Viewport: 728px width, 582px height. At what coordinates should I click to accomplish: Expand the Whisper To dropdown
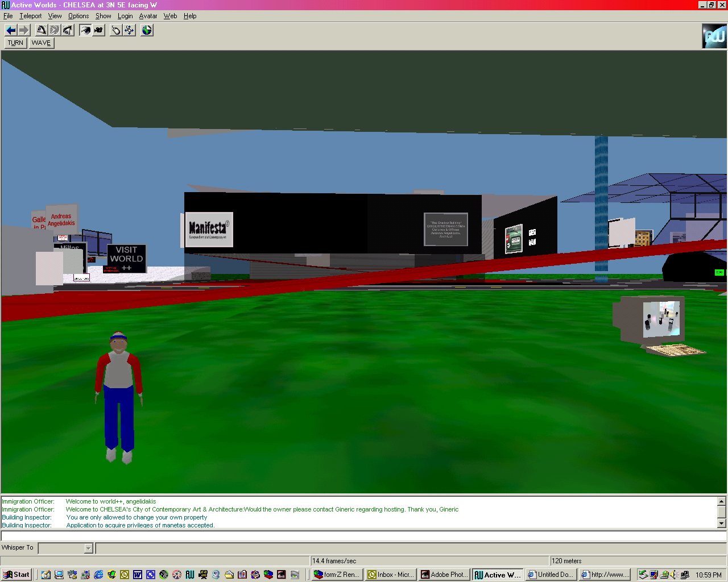pyautogui.click(x=88, y=548)
